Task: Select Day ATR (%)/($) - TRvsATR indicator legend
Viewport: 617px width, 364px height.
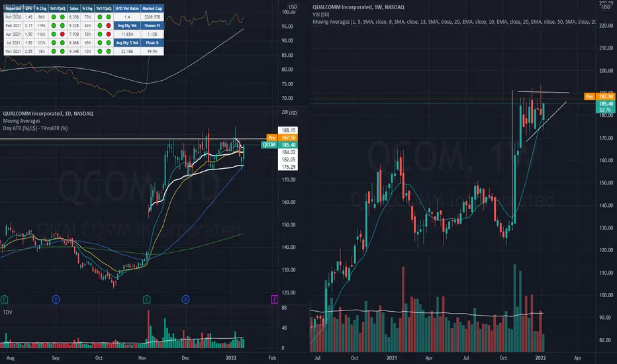Action: pos(35,128)
